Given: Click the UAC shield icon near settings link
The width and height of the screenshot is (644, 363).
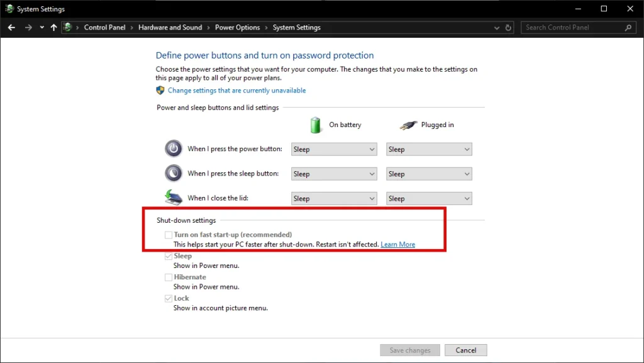Looking at the screenshot, I should [160, 90].
